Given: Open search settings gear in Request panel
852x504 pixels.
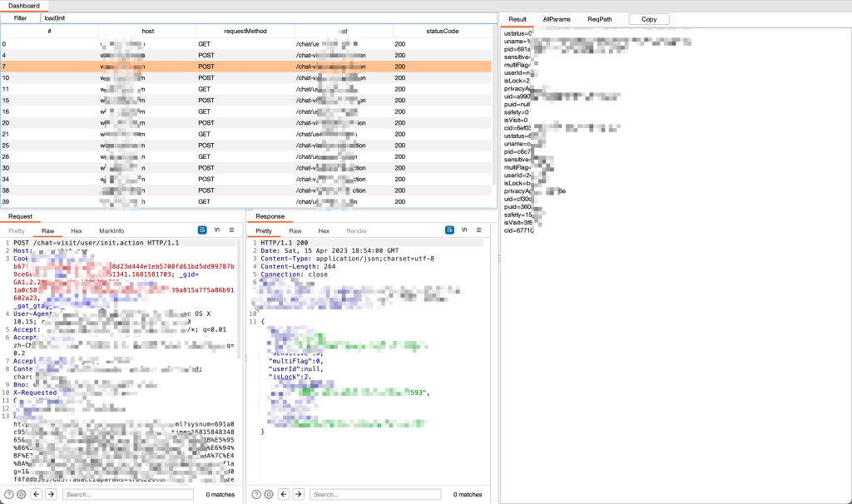Looking at the screenshot, I should pyautogui.click(x=22, y=494).
